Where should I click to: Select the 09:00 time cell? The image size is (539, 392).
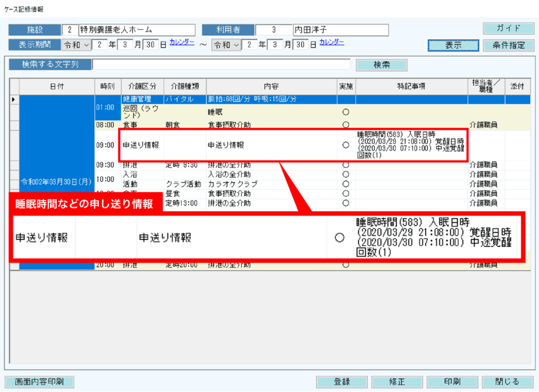(106, 145)
